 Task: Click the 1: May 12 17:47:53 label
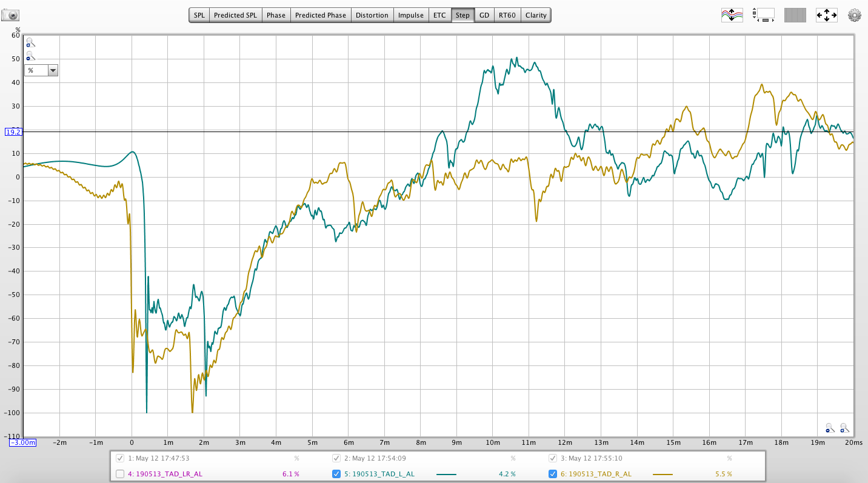(159, 458)
